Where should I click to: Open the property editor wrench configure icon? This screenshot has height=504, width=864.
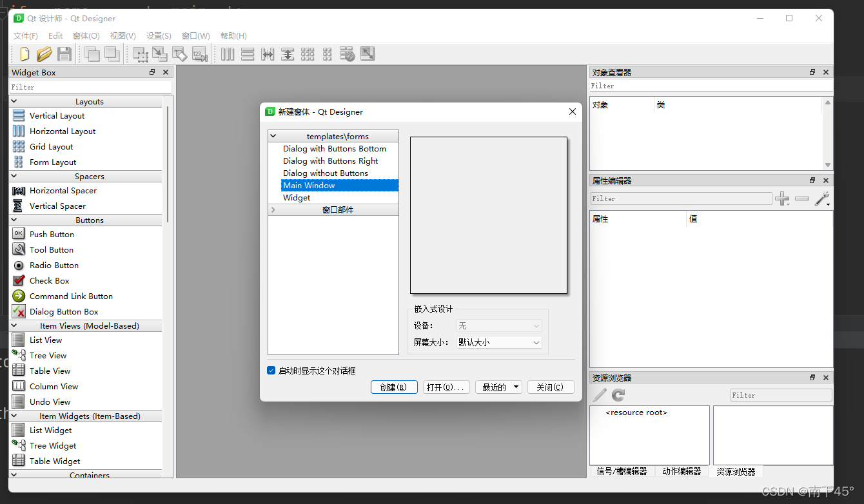pos(822,199)
